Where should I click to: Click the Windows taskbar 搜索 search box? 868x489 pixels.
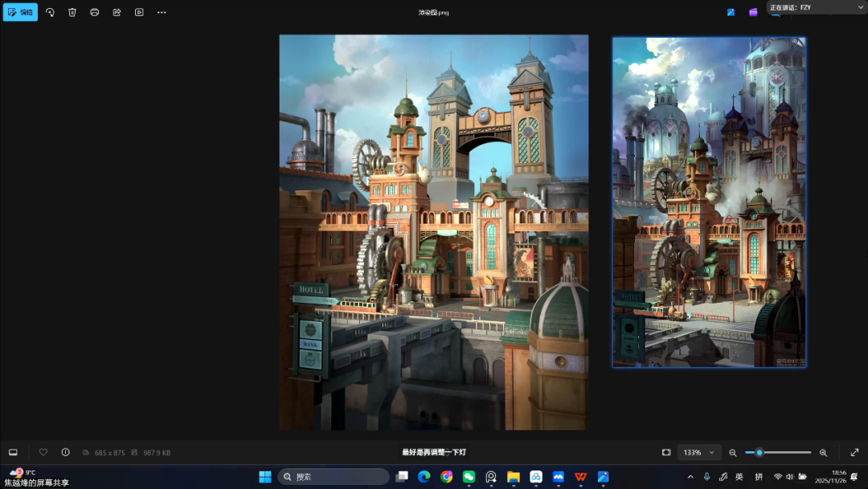[334, 476]
